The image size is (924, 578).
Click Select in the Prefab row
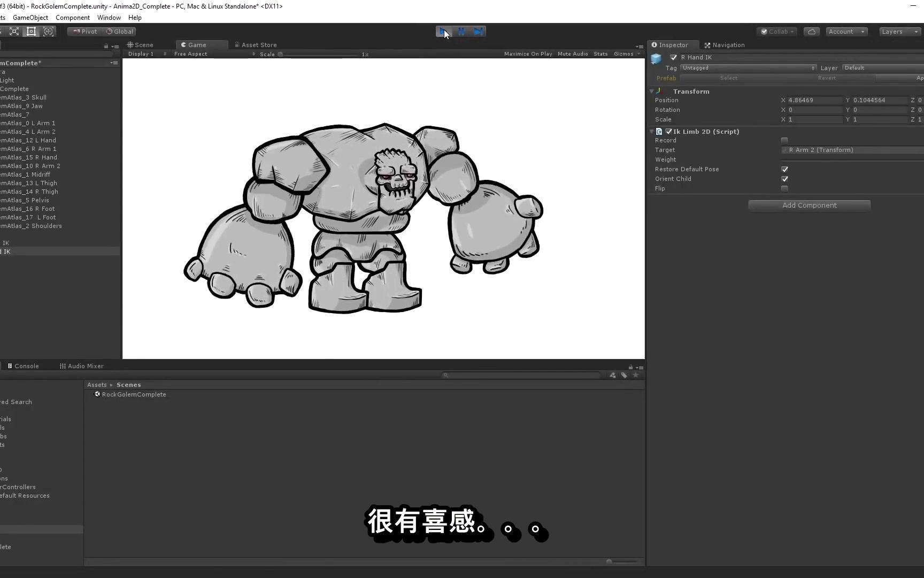point(728,78)
